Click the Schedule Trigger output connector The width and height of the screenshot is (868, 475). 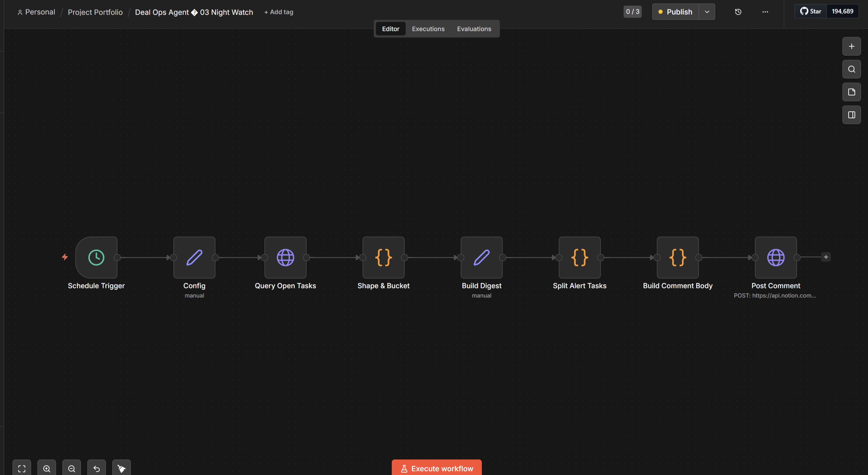coord(117,257)
